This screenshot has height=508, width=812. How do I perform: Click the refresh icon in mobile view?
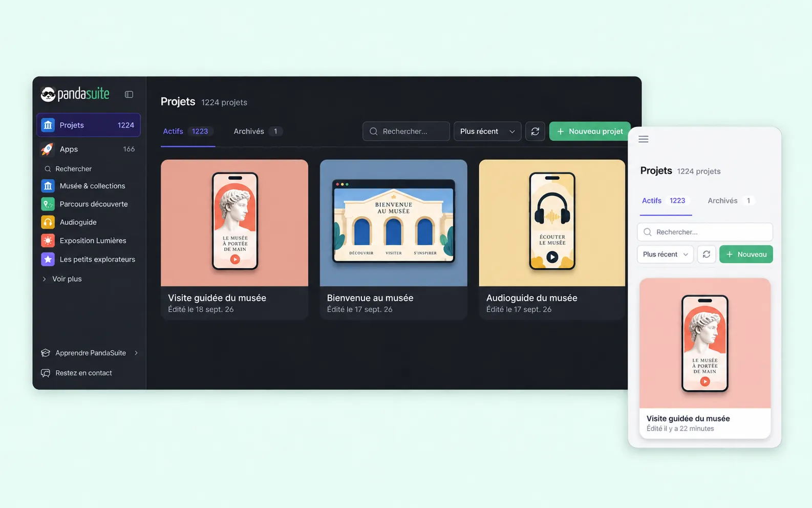coord(707,255)
